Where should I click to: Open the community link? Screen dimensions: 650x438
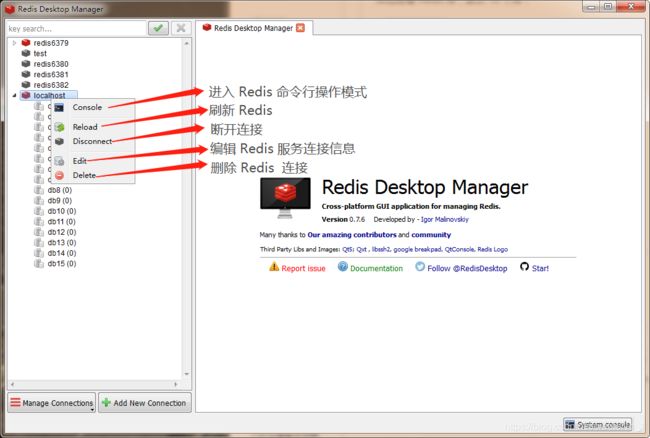click(x=431, y=235)
